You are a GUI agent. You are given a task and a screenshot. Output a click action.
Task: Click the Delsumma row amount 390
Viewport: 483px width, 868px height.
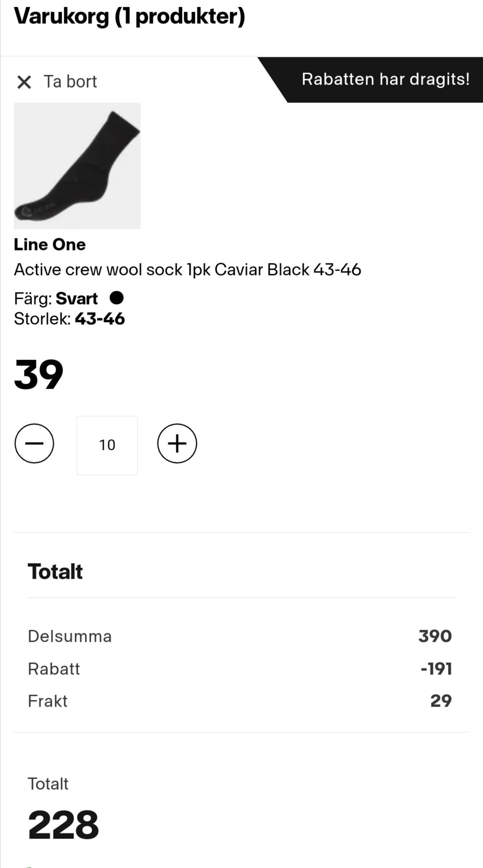[435, 636]
